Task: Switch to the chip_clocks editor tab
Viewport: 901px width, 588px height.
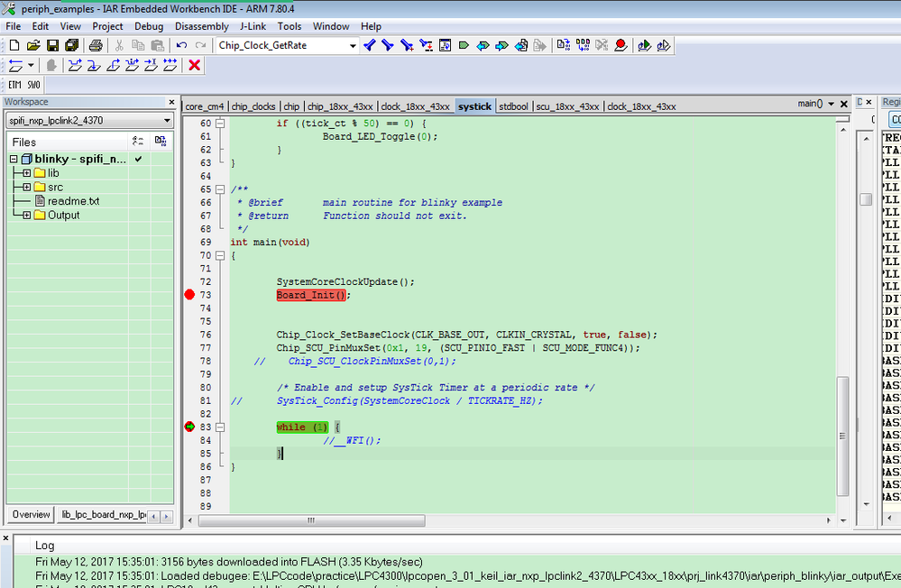Action: 253,106
